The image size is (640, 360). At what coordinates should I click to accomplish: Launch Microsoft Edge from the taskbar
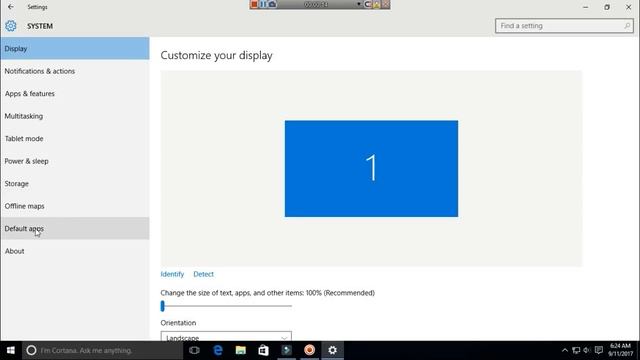218,350
